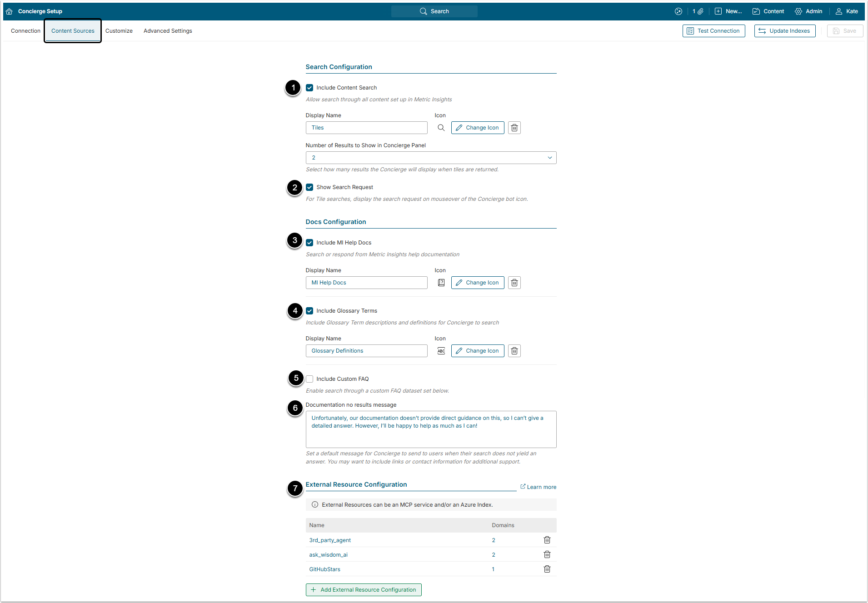Open the Admin menu
Viewport: 868px width, 603px height.
point(808,11)
